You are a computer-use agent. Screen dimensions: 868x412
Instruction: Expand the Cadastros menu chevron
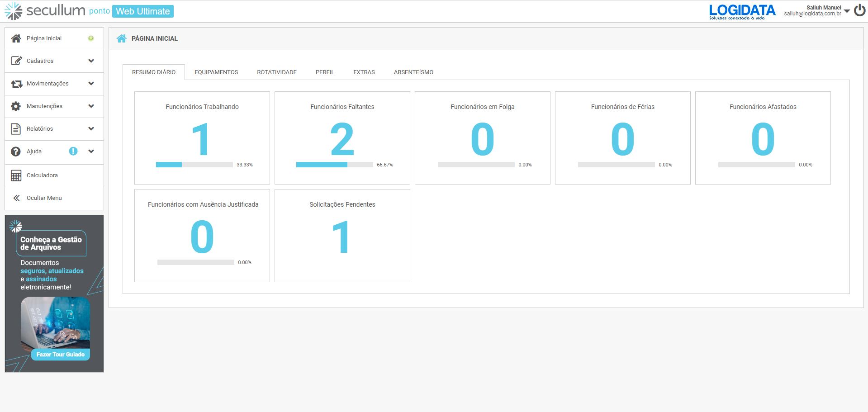91,61
